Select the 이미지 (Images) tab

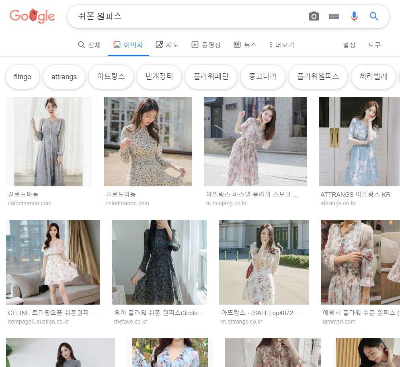pyautogui.click(x=128, y=45)
